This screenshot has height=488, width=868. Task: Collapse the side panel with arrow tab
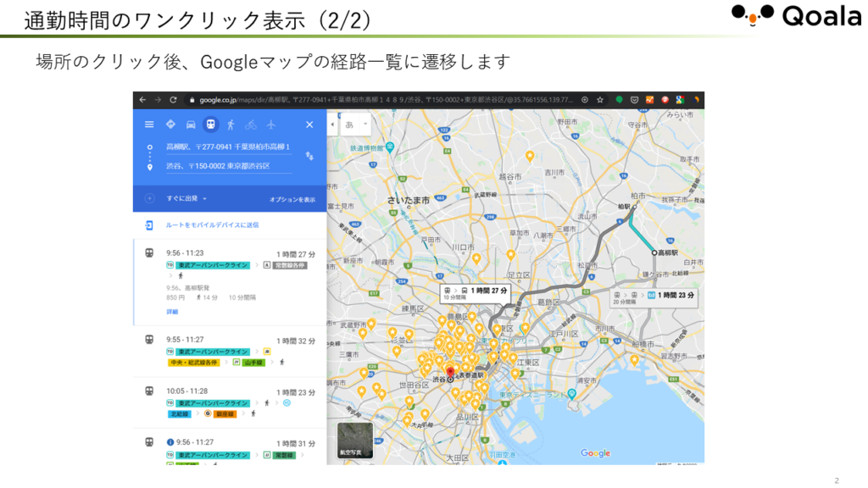pos(332,125)
